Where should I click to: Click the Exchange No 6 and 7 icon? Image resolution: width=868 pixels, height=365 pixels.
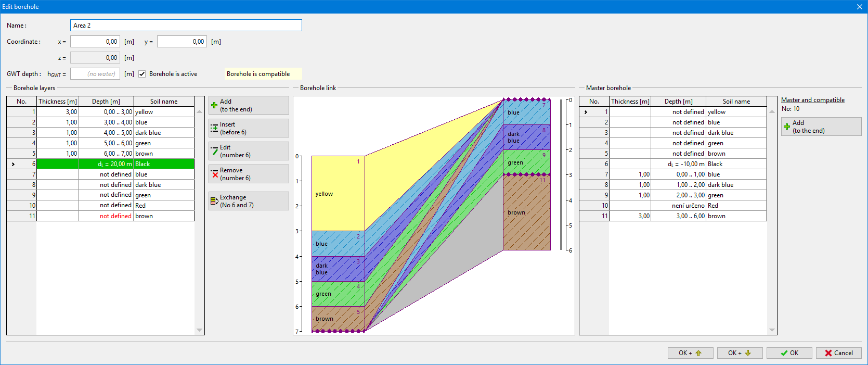(x=214, y=201)
